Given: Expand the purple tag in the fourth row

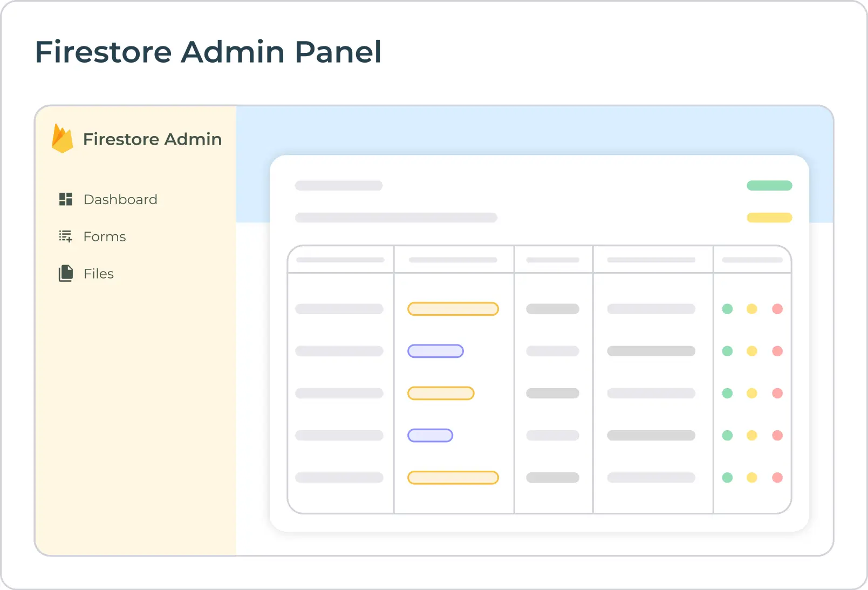Looking at the screenshot, I should [430, 435].
